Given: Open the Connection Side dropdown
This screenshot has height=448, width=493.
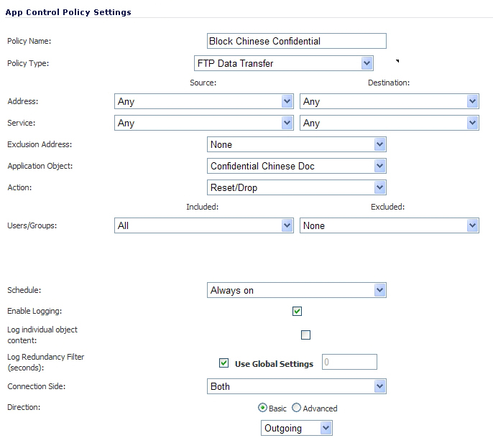Looking at the screenshot, I should [297, 386].
